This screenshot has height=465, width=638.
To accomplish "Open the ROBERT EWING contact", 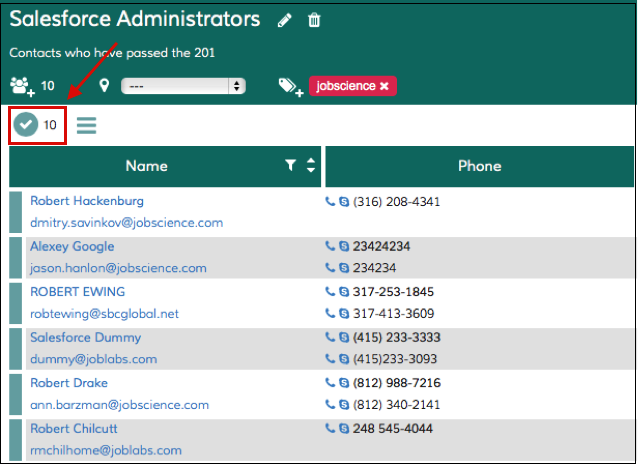I will [78, 292].
